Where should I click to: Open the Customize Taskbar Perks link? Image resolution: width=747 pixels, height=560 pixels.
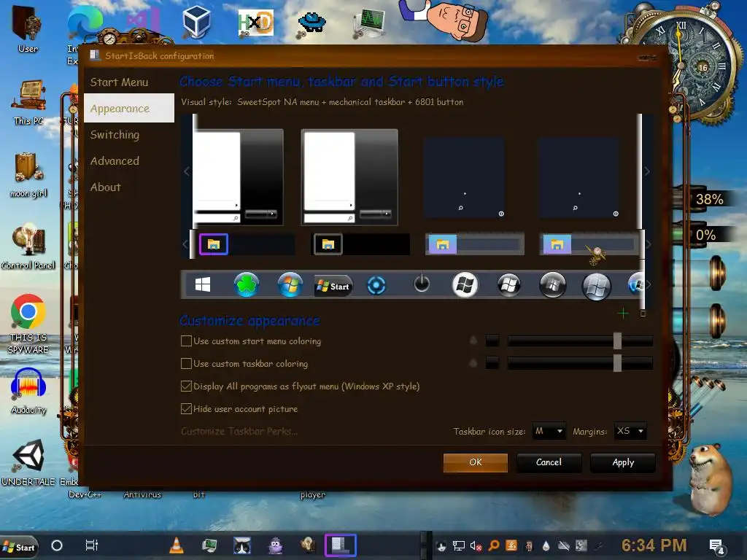[239, 432]
